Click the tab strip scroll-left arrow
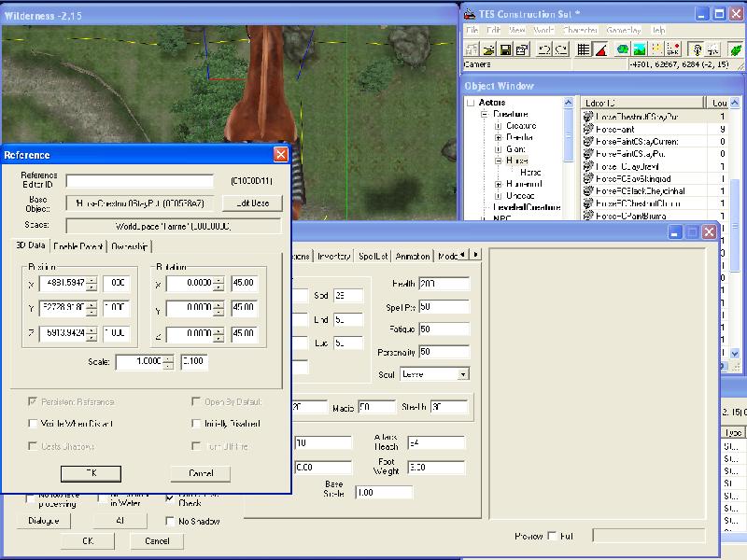This screenshot has height=560, width=747. point(463,255)
